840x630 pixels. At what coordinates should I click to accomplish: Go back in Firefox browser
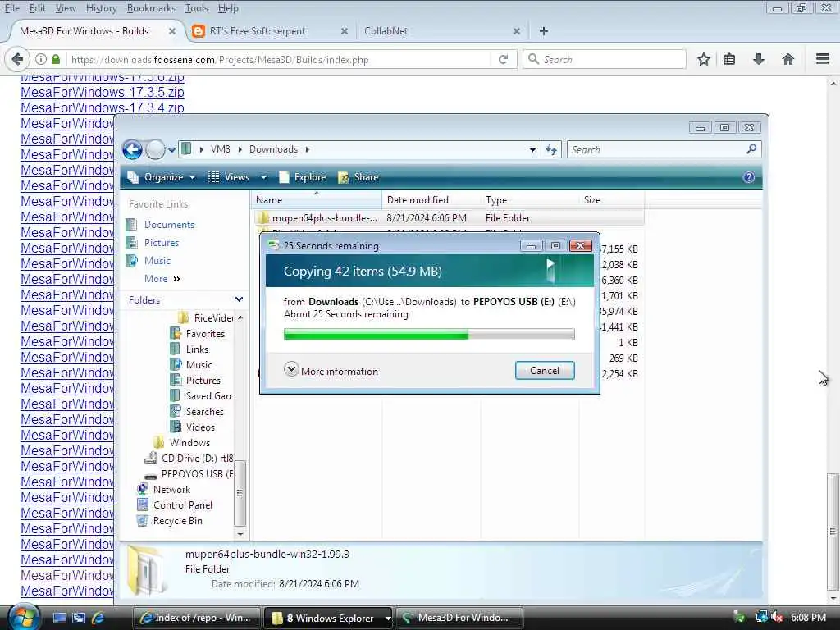[17, 59]
